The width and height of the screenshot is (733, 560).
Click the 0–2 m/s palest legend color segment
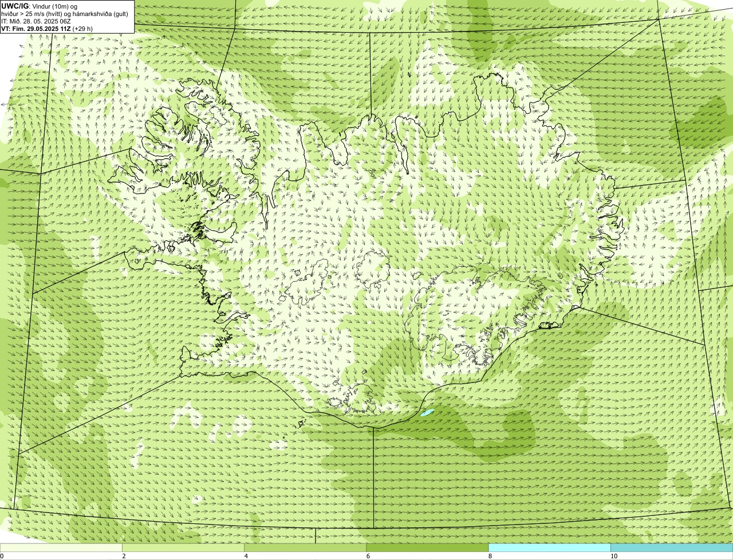coord(61,548)
